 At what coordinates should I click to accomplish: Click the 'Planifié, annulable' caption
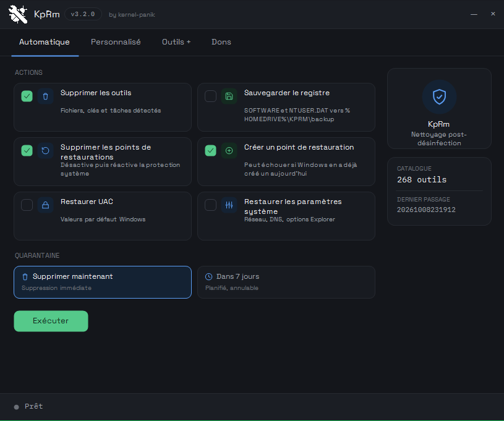(232, 288)
